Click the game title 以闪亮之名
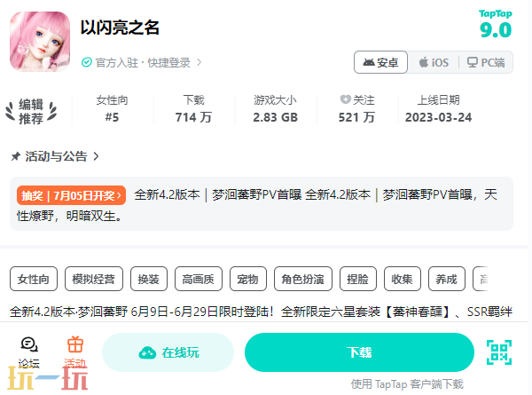The image size is (532, 395). pyautogui.click(x=120, y=28)
